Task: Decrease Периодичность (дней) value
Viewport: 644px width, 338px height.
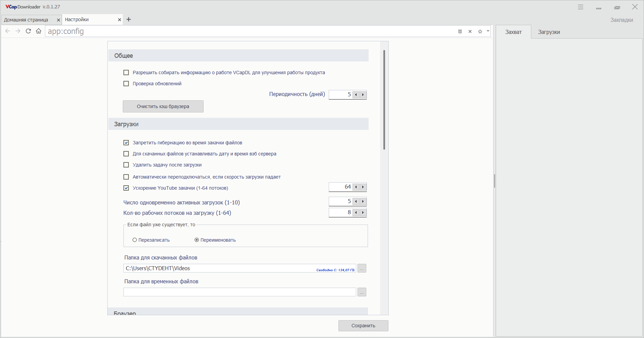Action: pyautogui.click(x=356, y=95)
